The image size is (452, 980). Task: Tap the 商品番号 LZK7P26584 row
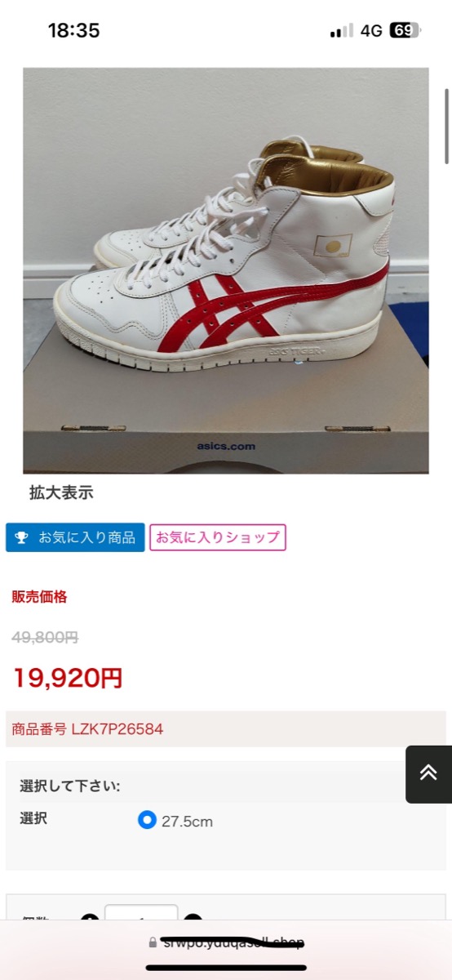coord(226,728)
